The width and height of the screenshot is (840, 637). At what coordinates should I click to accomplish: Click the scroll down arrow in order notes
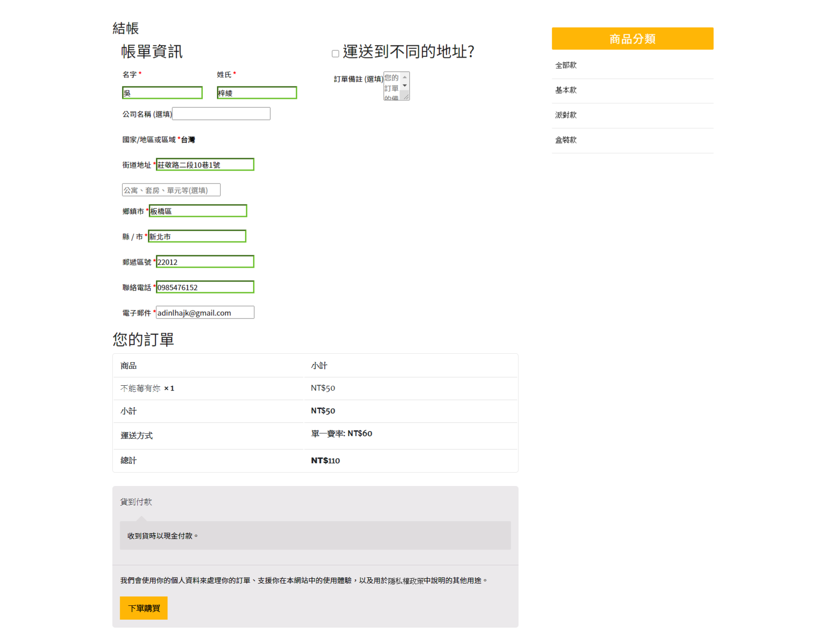point(404,86)
